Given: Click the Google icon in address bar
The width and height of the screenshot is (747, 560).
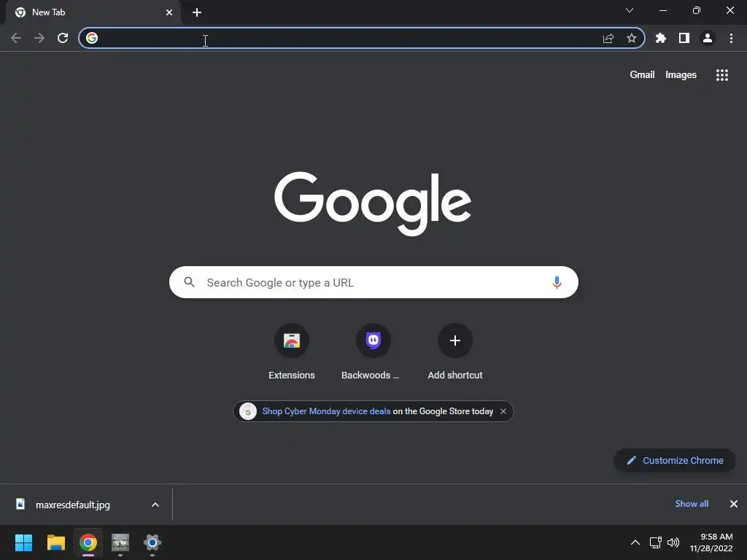Looking at the screenshot, I should pos(92,38).
